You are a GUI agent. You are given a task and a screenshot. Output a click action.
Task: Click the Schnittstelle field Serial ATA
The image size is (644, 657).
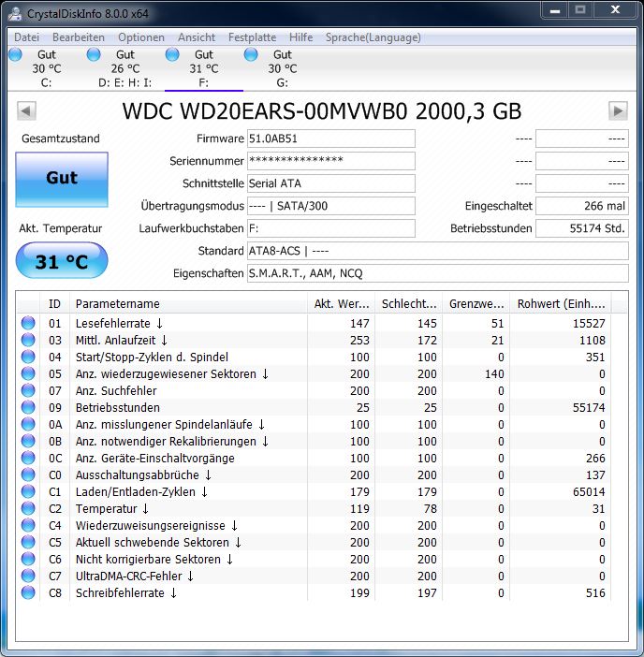tap(331, 183)
